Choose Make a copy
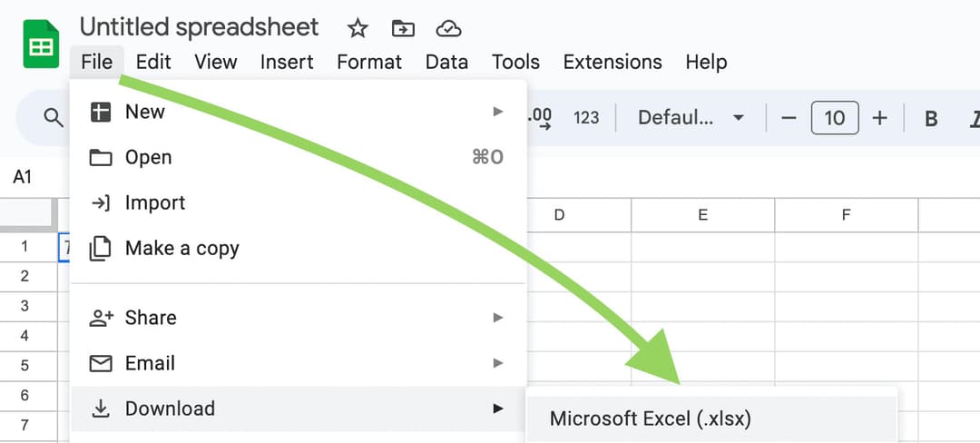The width and height of the screenshot is (980, 443). tap(299, 249)
